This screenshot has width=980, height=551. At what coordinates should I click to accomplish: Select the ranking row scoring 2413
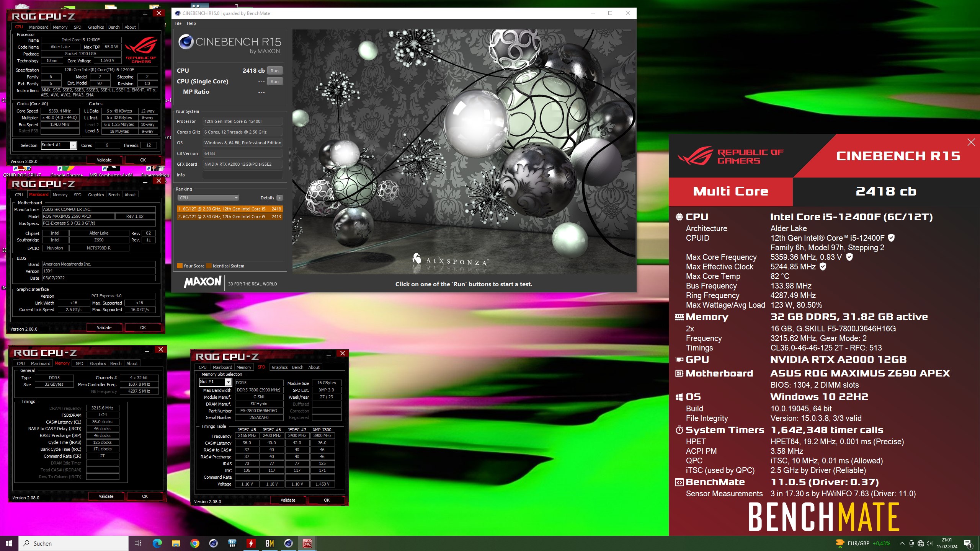(230, 217)
